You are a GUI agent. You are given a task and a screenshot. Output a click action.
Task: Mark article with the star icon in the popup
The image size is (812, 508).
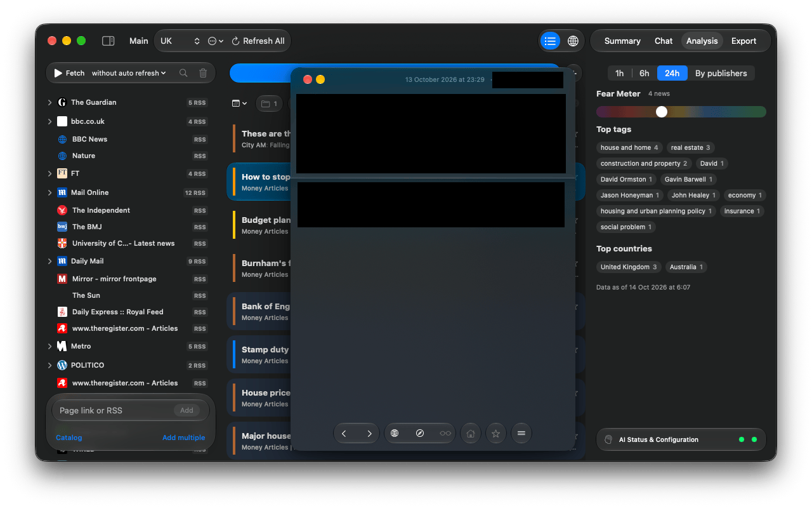coord(496,434)
